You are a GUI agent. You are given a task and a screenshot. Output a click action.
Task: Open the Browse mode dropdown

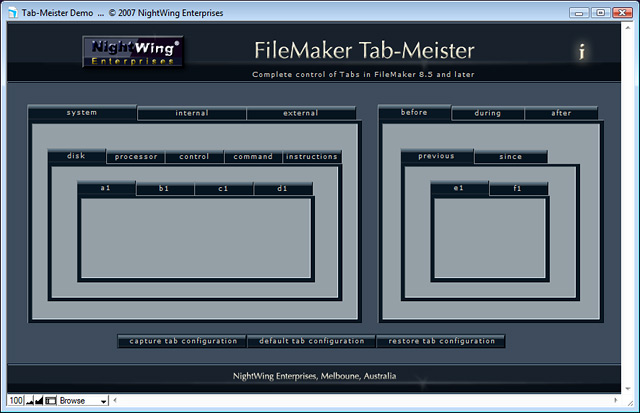point(83,401)
